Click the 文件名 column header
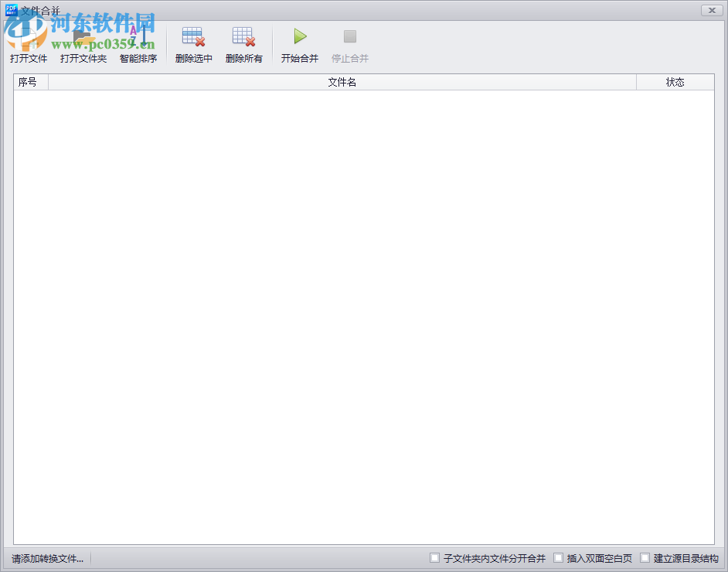The height and width of the screenshot is (572, 728). point(342,82)
